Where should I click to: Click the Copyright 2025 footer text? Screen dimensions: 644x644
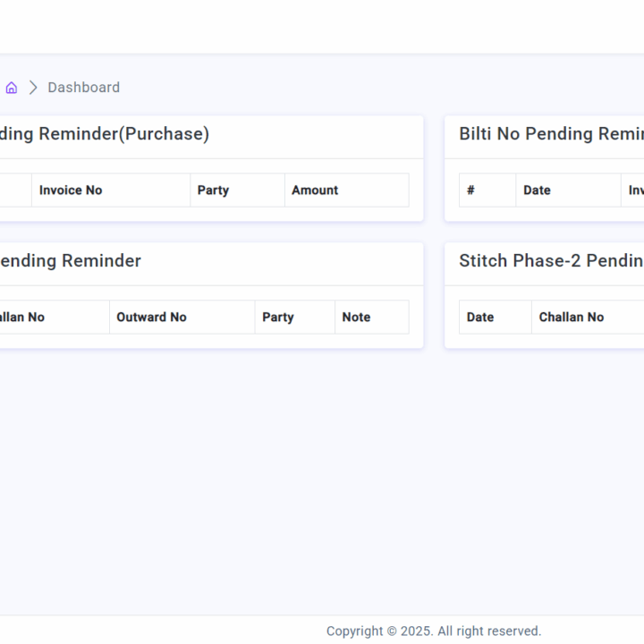click(x=434, y=631)
